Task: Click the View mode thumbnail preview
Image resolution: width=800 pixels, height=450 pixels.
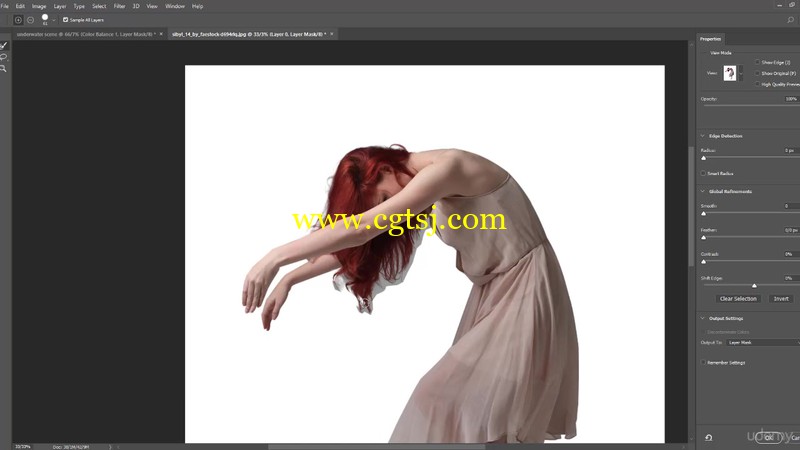Action: (730, 73)
